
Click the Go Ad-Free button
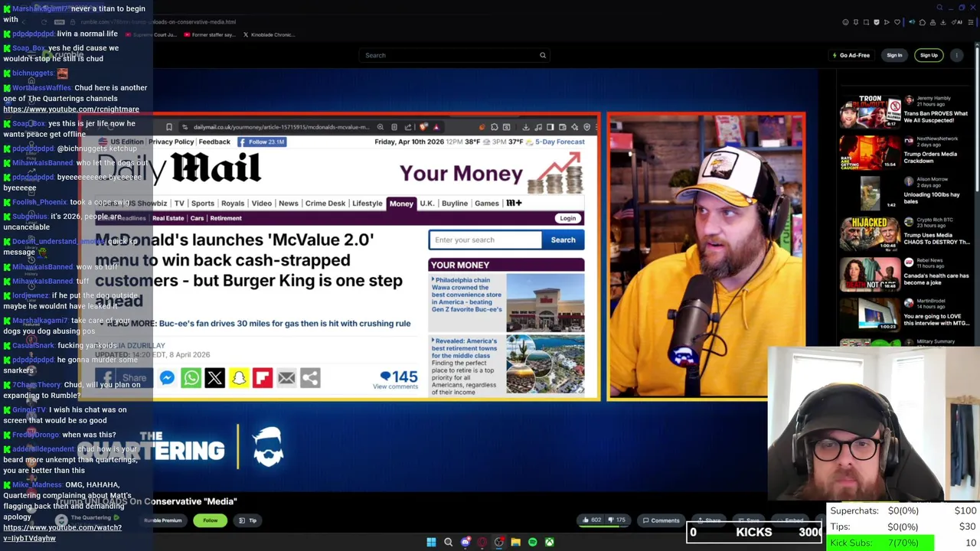pyautogui.click(x=851, y=55)
